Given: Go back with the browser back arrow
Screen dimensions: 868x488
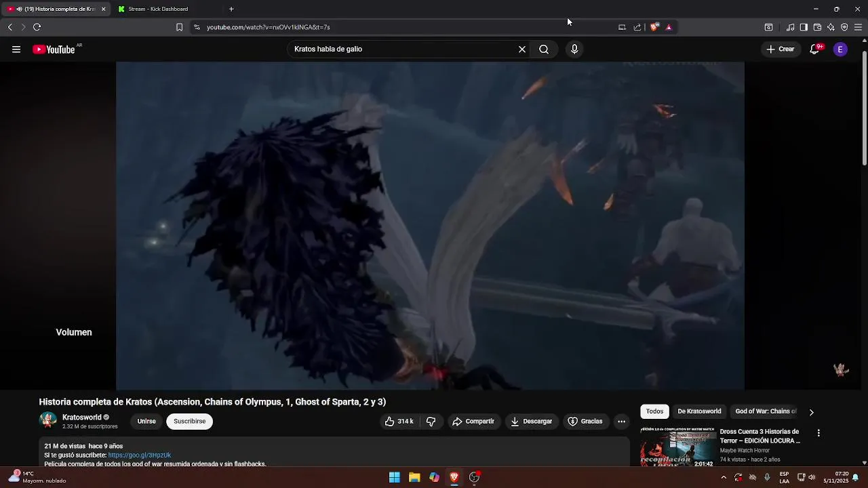Looking at the screenshot, I should coord(9,27).
